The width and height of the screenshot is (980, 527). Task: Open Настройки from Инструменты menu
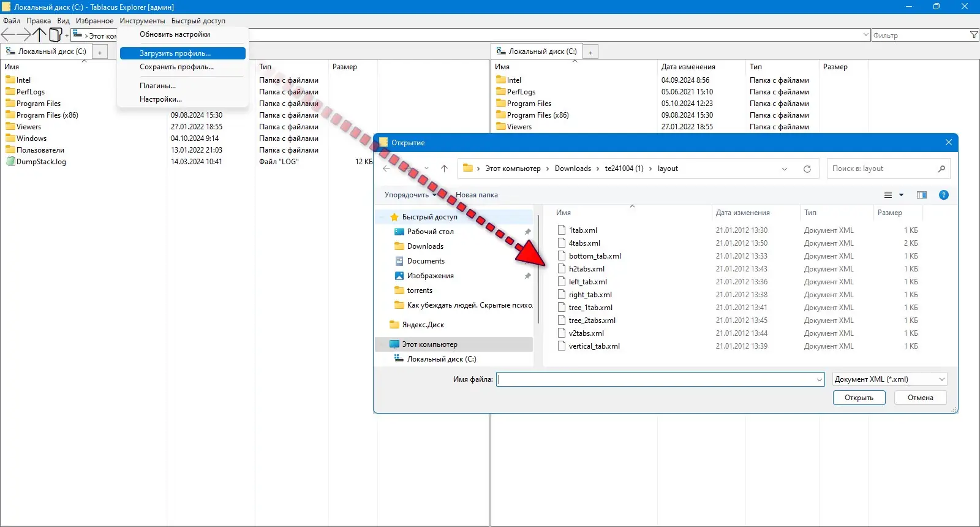pos(183,99)
